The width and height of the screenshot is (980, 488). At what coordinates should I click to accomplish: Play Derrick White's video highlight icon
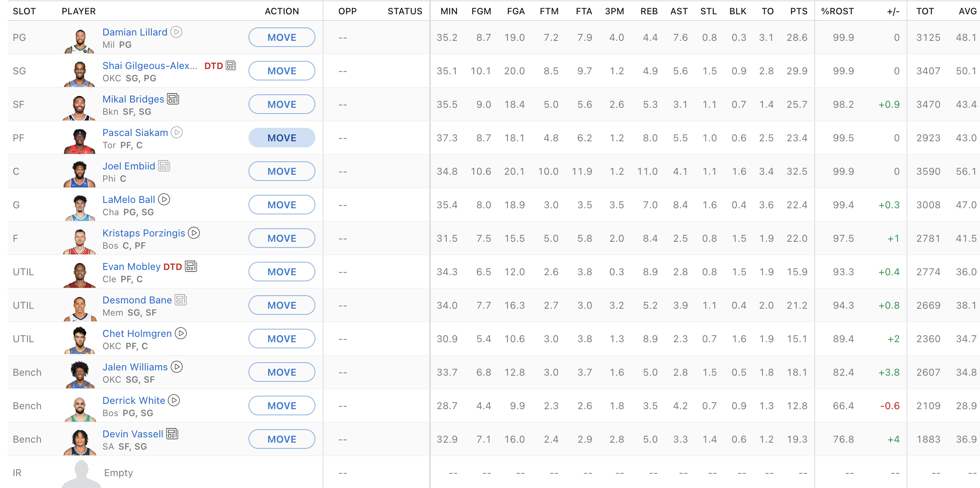pyautogui.click(x=174, y=400)
